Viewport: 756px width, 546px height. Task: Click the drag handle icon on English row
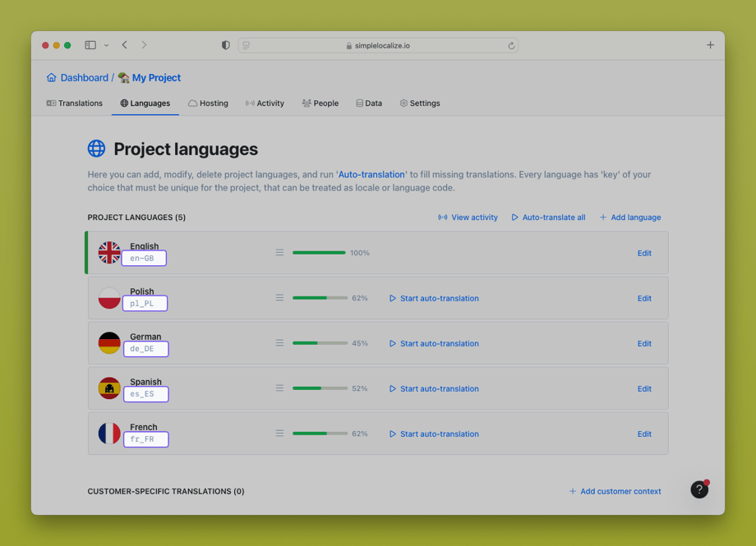click(x=279, y=253)
